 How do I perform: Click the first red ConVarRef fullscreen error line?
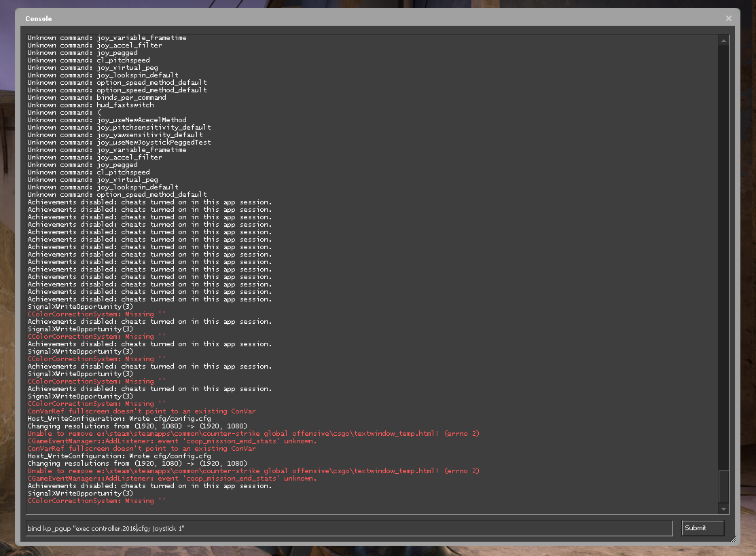[x=141, y=411]
